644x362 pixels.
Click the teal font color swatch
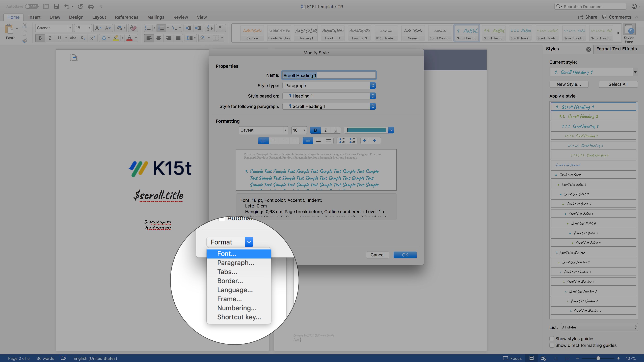click(366, 130)
